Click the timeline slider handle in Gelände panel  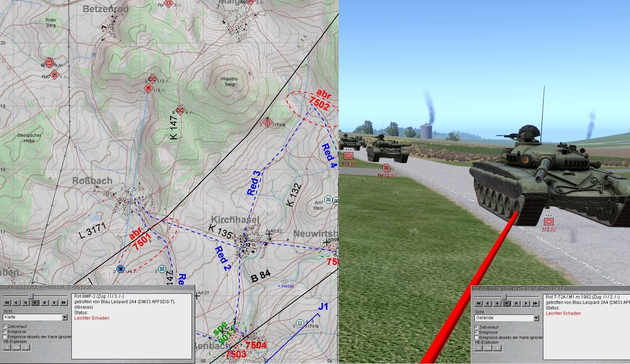pyautogui.click(x=504, y=297)
